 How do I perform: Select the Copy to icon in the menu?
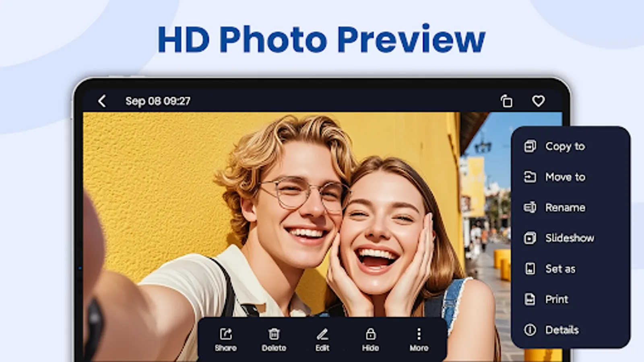coord(531,146)
